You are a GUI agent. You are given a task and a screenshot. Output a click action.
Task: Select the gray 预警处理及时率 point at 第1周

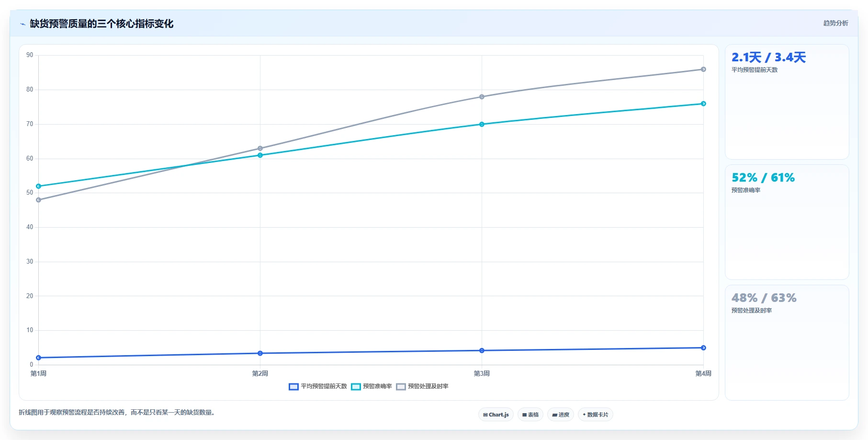point(38,200)
